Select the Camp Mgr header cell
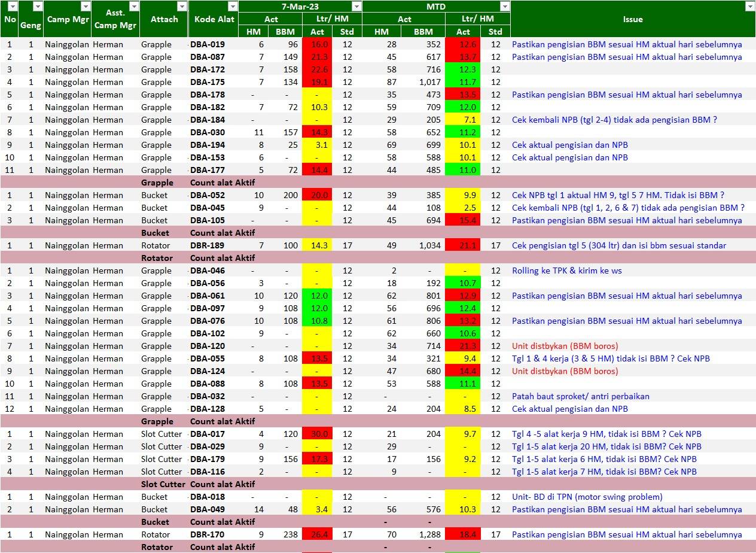756x553 pixels. click(67, 19)
